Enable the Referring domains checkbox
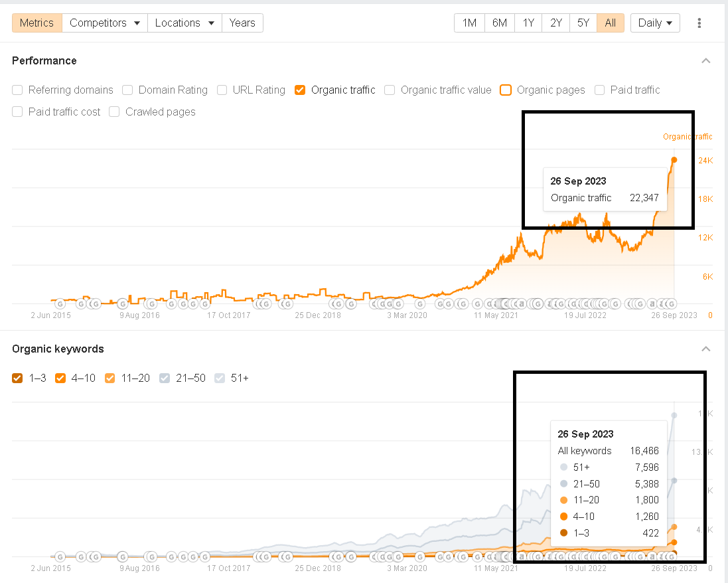The width and height of the screenshot is (728, 583). [17, 90]
